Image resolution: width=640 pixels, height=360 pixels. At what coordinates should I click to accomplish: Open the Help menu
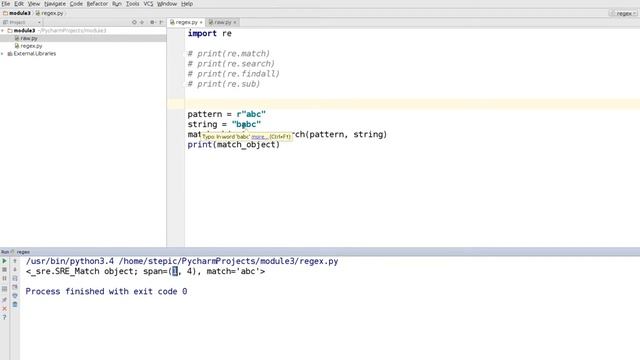[x=187, y=4]
